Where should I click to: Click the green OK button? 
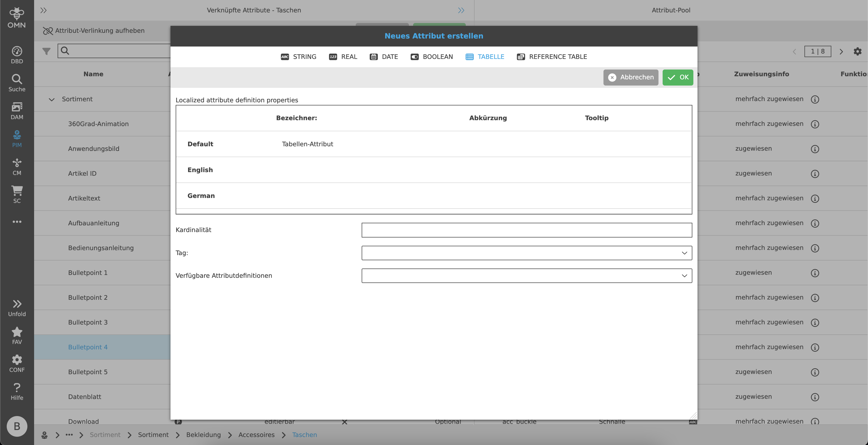pos(678,77)
